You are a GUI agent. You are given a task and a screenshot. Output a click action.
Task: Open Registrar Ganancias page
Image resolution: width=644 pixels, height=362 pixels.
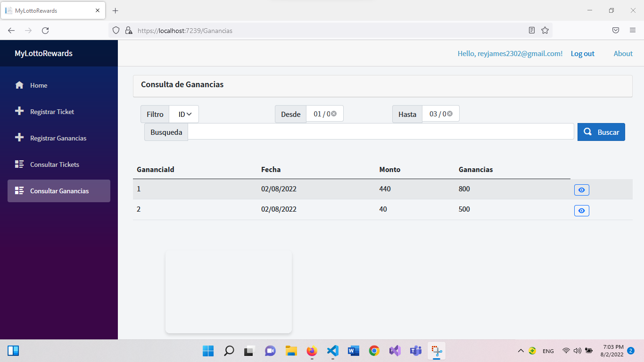click(59, 138)
